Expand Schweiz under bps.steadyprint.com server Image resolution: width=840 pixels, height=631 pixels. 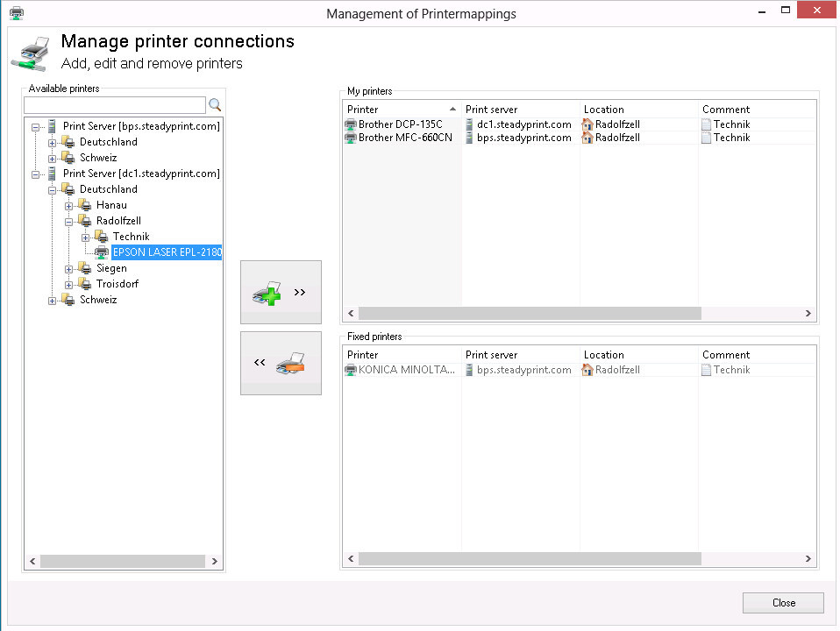(52, 159)
